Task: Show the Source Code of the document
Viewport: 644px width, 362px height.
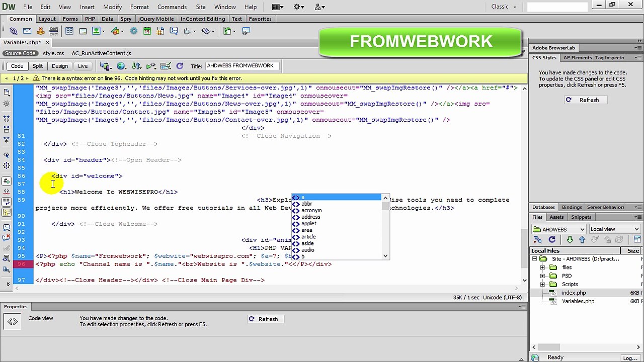Action: pyautogui.click(x=20, y=53)
